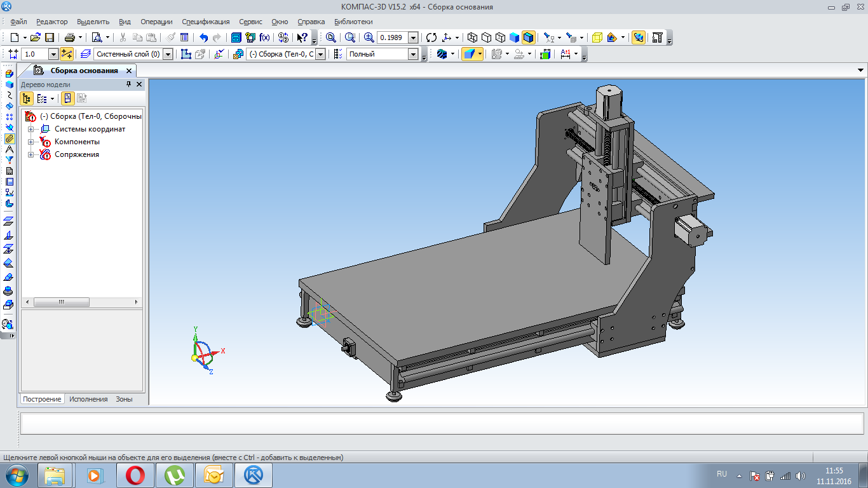Click the Rotate view icon

click(x=431, y=37)
